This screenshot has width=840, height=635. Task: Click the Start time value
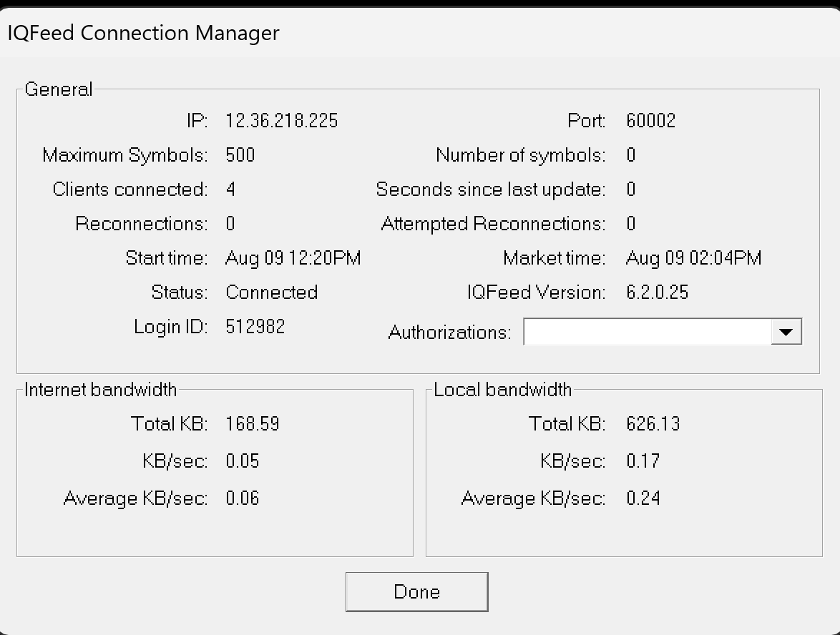[x=293, y=258]
